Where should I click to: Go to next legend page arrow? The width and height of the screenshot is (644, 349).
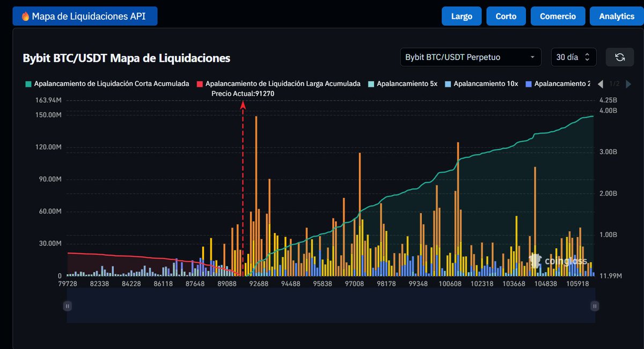628,84
